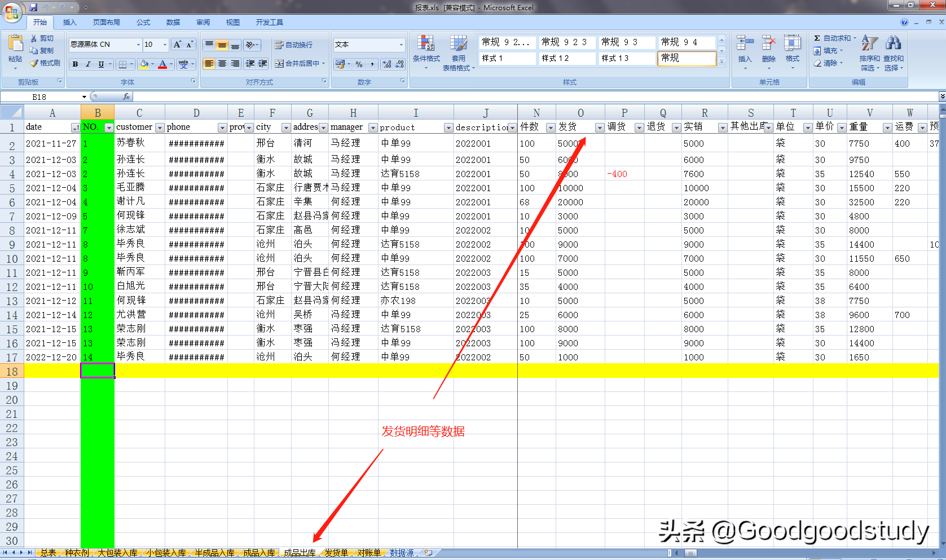Open the 数据源 worksheet tab
Screen dimensions: 946x560
(402, 553)
